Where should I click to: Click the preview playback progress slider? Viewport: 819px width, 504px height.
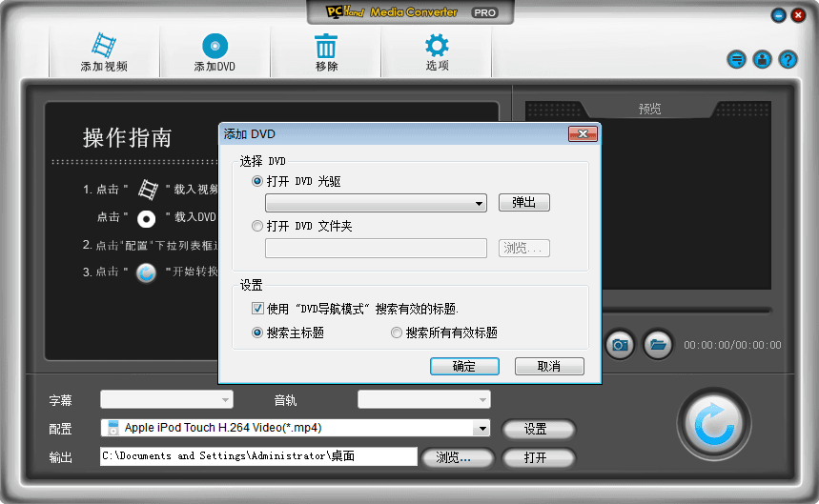pos(686,310)
